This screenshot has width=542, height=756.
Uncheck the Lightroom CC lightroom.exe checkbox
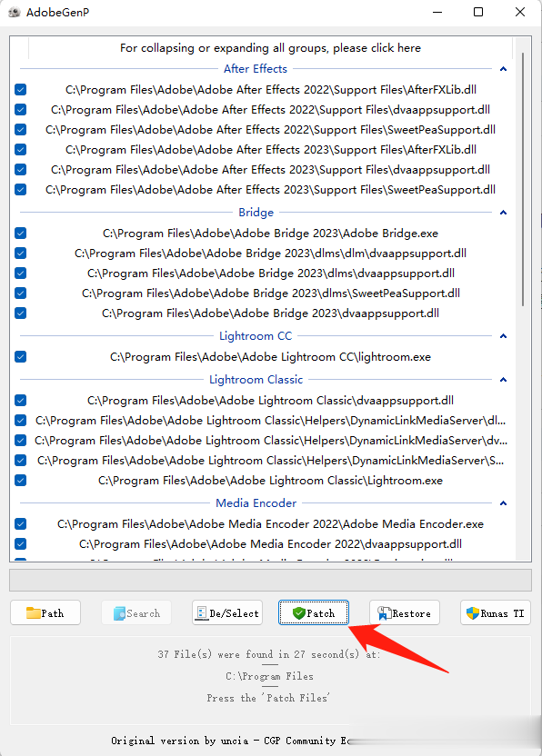pos(20,357)
